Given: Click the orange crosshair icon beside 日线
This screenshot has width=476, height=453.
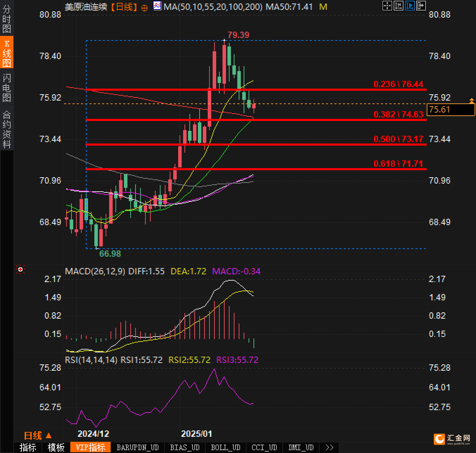Looking at the screenshot, I should coord(144,7).
